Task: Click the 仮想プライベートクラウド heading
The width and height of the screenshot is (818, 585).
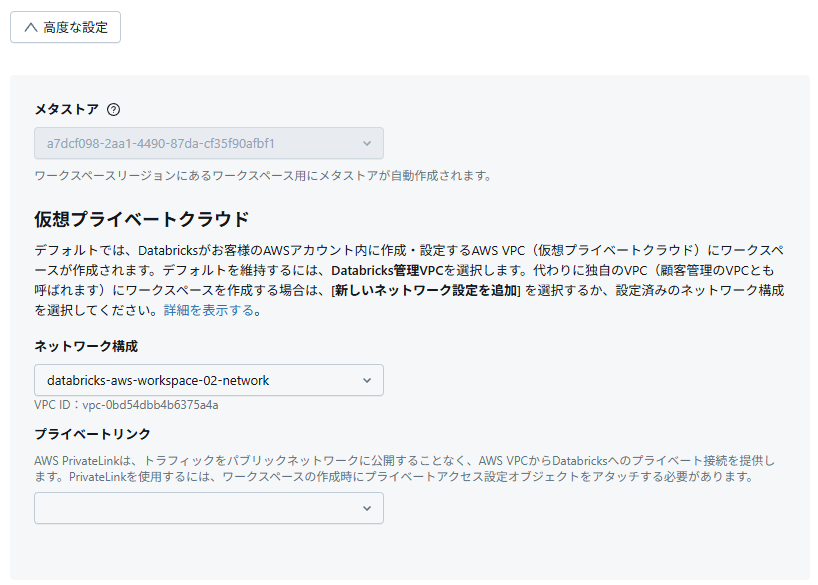Action: (141, 219)
